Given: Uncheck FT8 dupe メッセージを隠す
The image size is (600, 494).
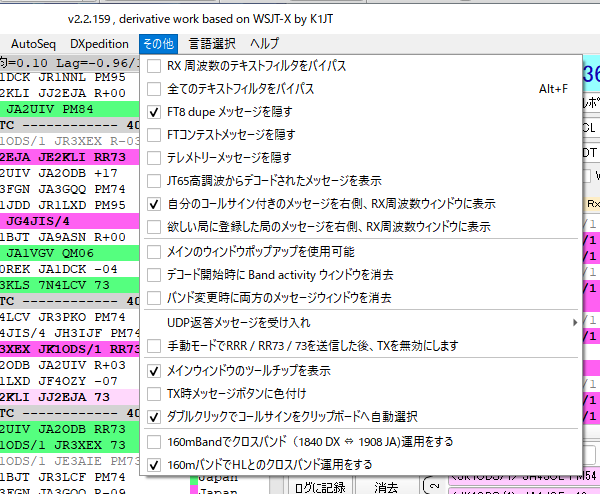Looking at the screenshot, I should point(361,112).
